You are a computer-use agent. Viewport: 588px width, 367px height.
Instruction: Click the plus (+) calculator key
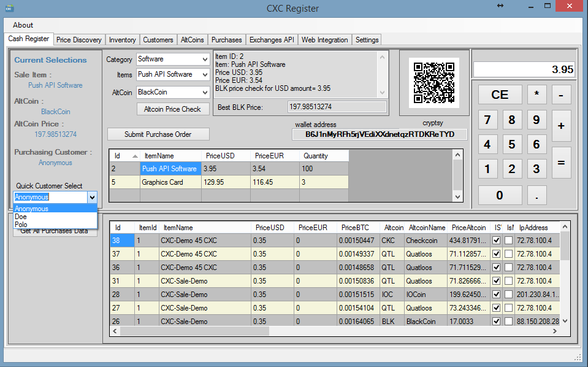tap(561, 126)
